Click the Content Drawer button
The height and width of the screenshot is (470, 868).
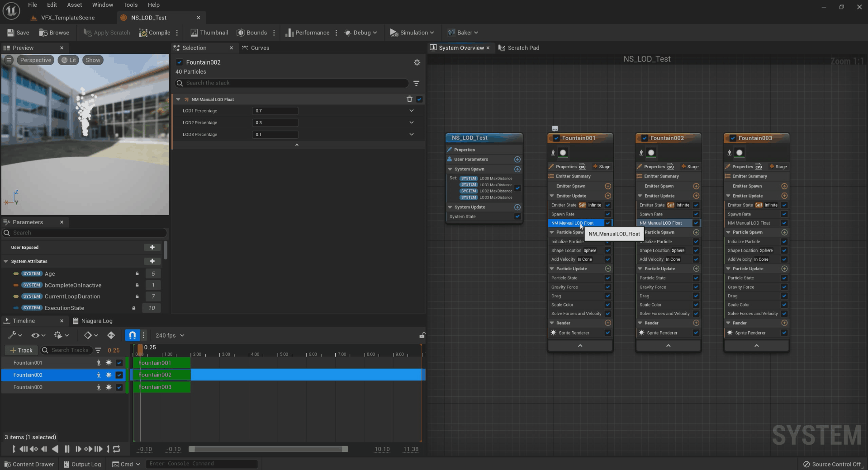point(29,464)
